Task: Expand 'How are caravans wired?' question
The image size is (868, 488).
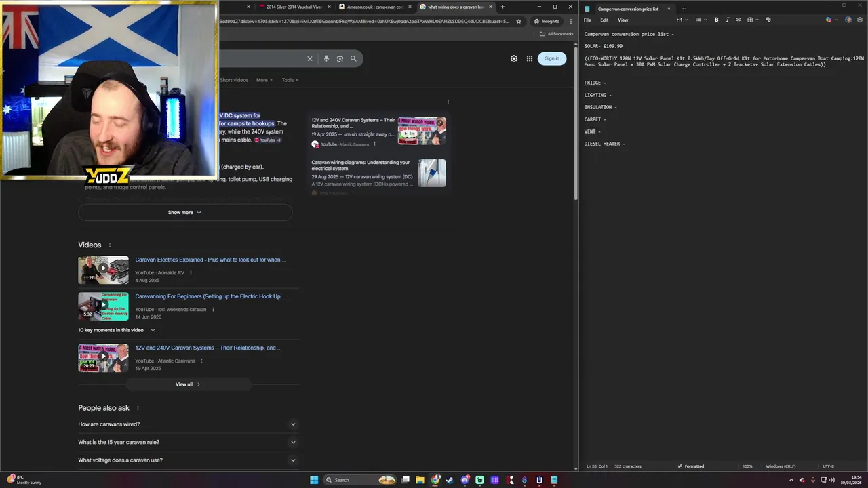Action: 188,424
